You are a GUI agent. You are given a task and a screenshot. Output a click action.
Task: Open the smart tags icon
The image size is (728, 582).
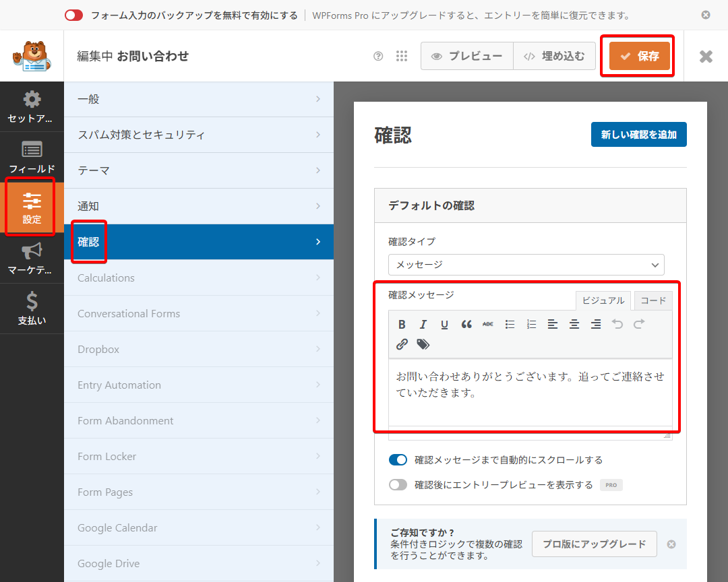pyautogui.click(x=423, y=344)
